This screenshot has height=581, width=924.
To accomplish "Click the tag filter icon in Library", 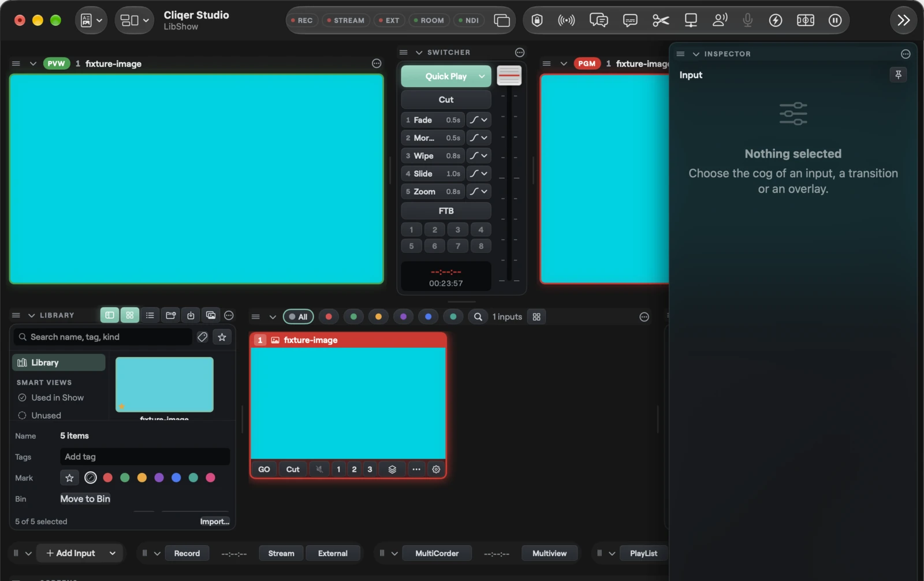I will pos(202,337).
